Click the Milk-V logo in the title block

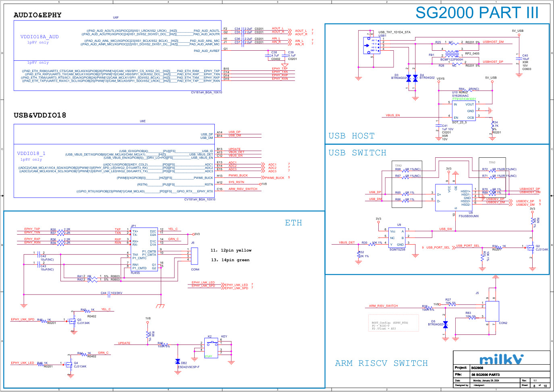[502, 359]
